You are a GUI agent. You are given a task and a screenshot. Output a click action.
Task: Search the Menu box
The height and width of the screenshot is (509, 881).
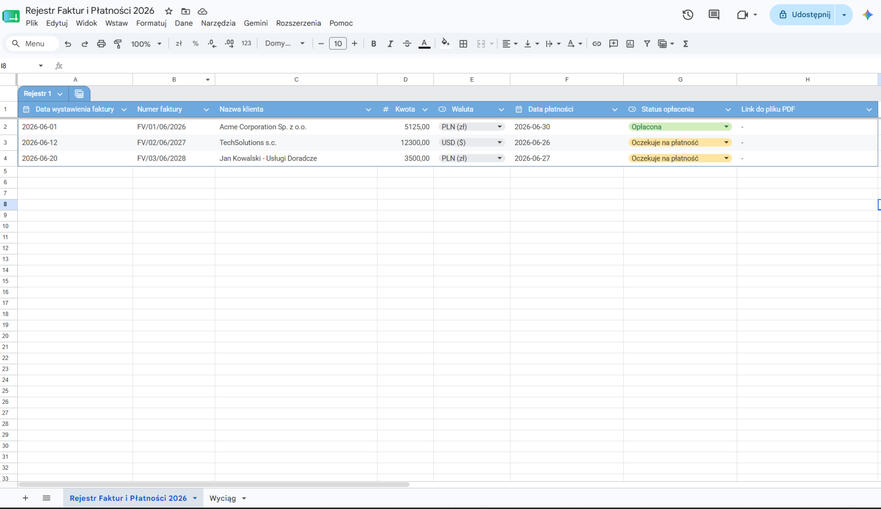[x=32, y=44]
